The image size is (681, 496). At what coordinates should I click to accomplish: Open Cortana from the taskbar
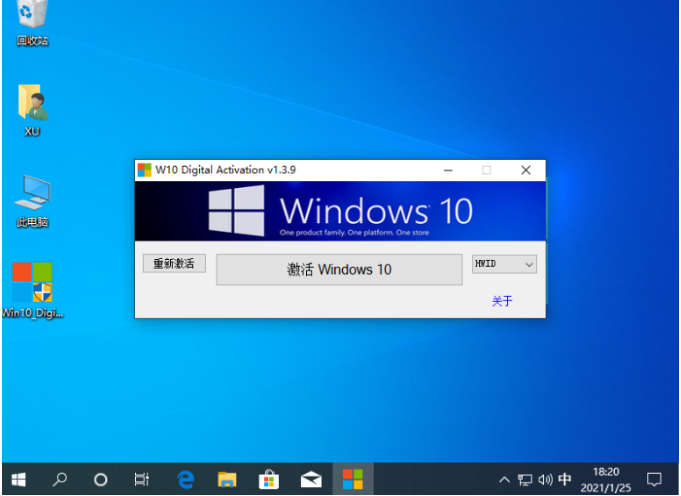pyautogui.click(x=101, y=479)
